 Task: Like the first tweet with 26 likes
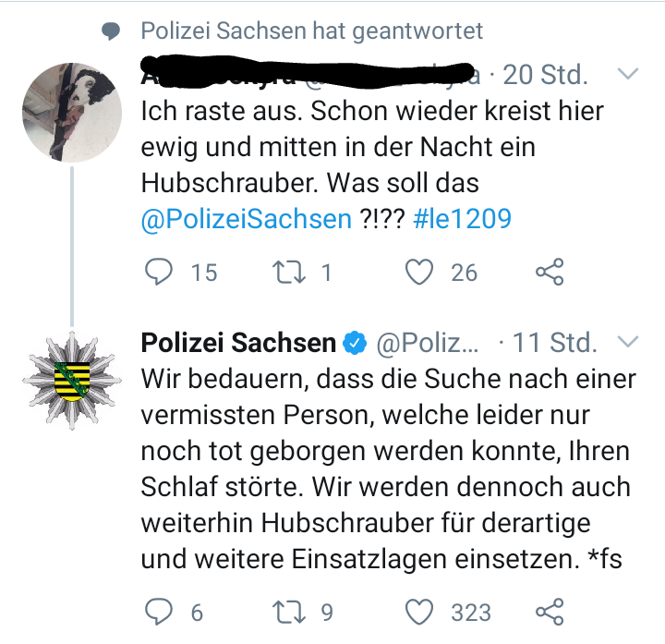point(420,272)
